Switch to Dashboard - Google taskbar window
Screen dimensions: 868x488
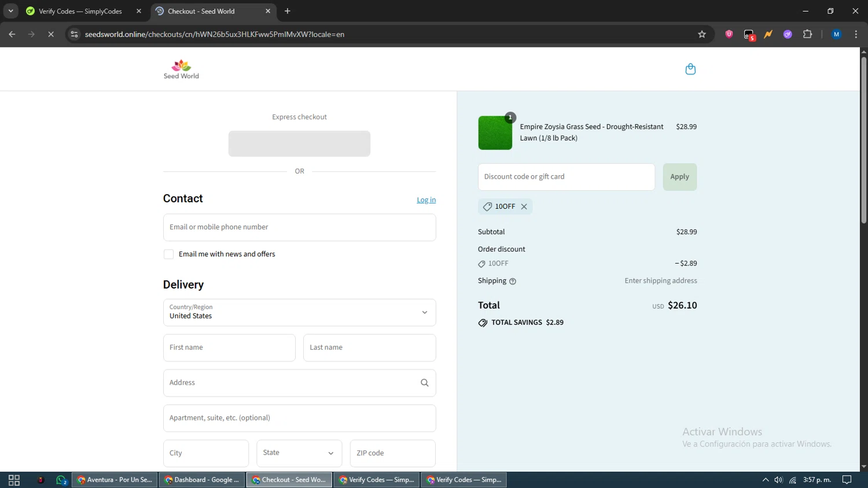pyautogui.click(x=202, y=480)
